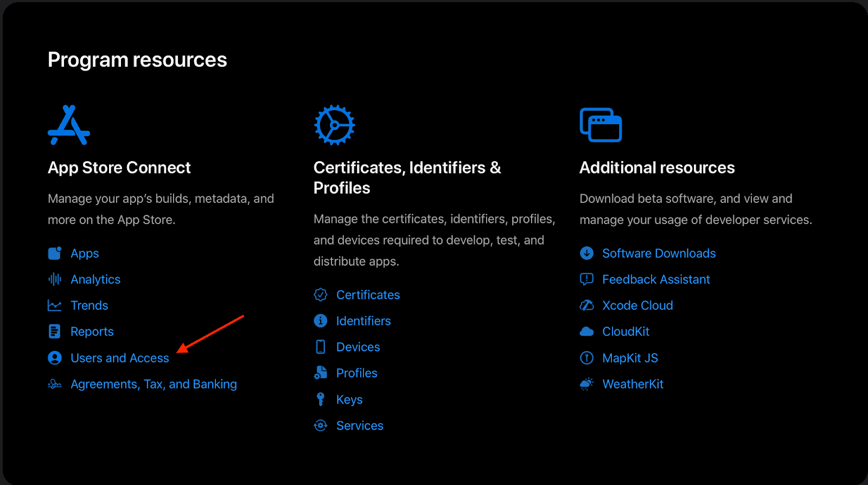Screen dimensions: 868x485
Task: Click the Profiles document gear icon
Action: pyautogui.click(x=321, y=373)
